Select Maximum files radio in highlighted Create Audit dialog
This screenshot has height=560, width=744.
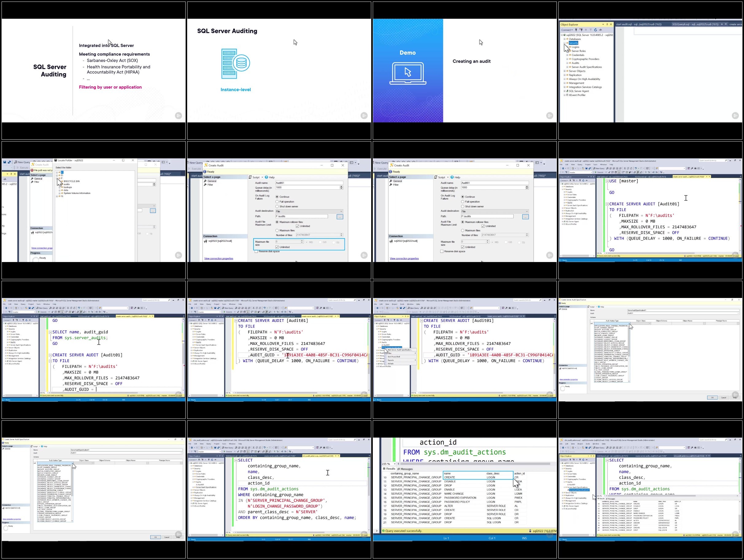pos(277,231)
